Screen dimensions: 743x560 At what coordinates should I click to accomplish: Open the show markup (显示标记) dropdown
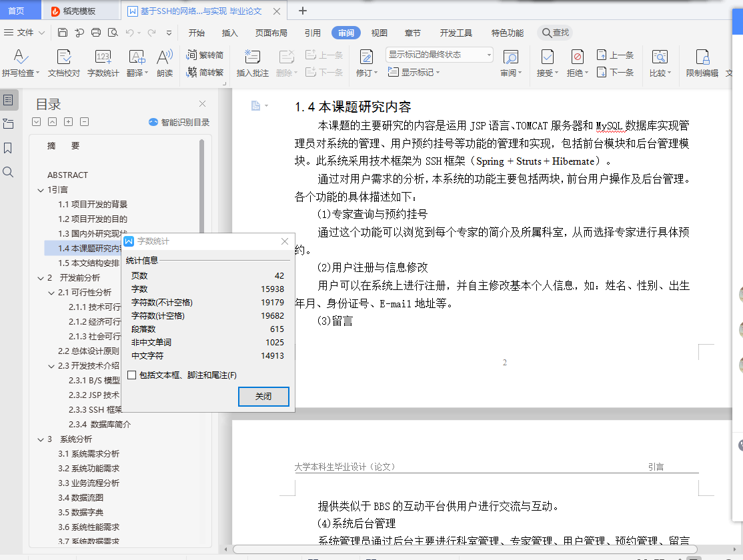tap(414, 72)
